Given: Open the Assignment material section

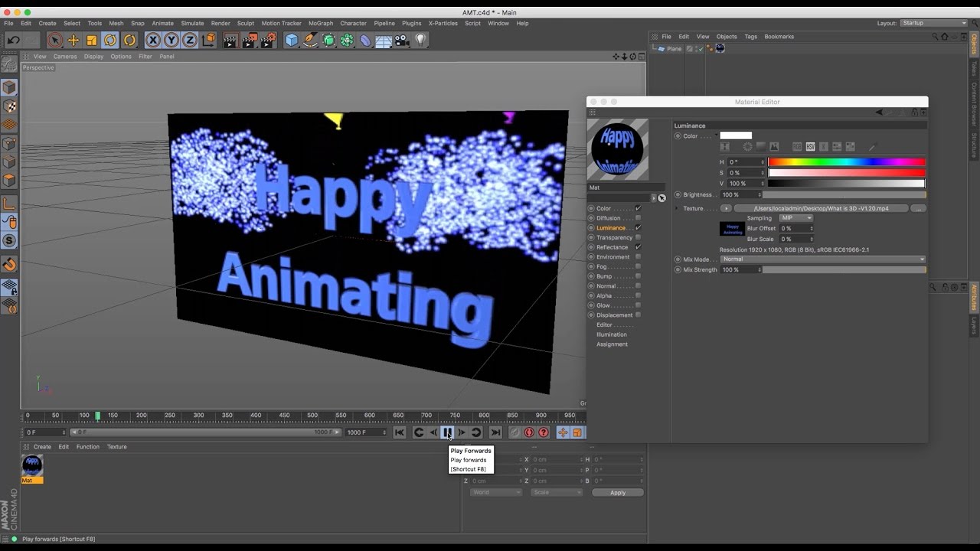Looking at the screenshot, I should click(612, 344).
